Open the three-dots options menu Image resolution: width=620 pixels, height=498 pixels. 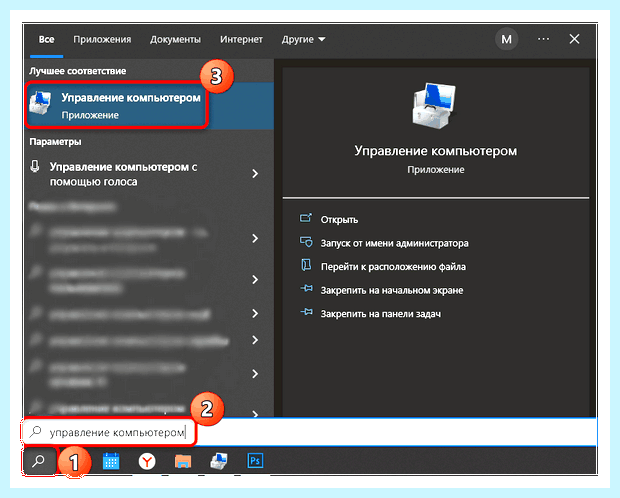pos(543,39)
